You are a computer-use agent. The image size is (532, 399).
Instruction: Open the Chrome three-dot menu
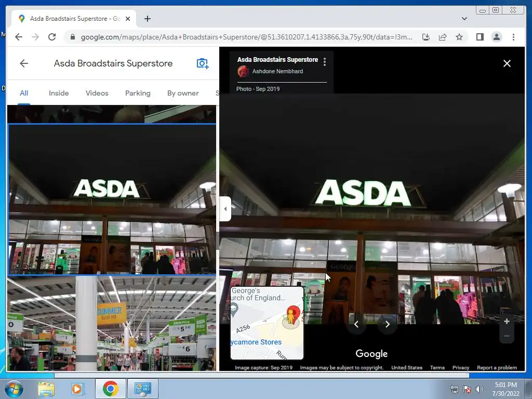click(513, 37)
